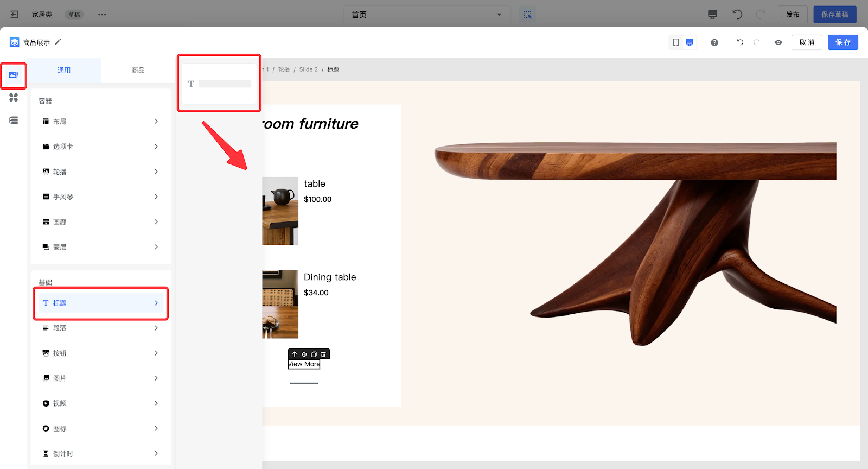Image resolution: width=868 pixels, height=469 pixels.
Task: Click the 取消 cancel button
Action: tap(807, 42)
